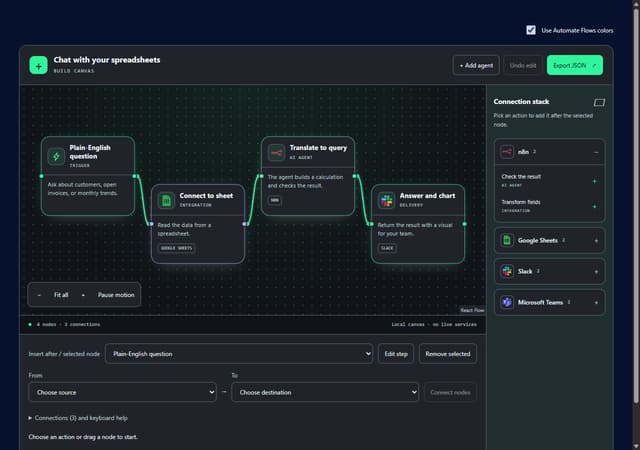Viewport: 640px width, 450px height.
Task: Open the Choose destination dropdown
Action: (x=325, y=392)
